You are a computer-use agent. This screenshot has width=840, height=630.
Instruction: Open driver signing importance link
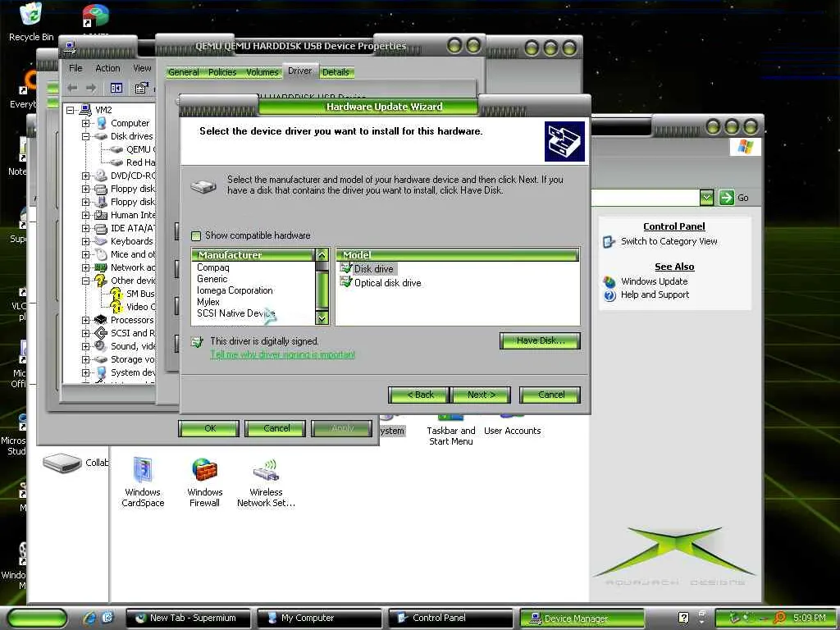[282, 354]
